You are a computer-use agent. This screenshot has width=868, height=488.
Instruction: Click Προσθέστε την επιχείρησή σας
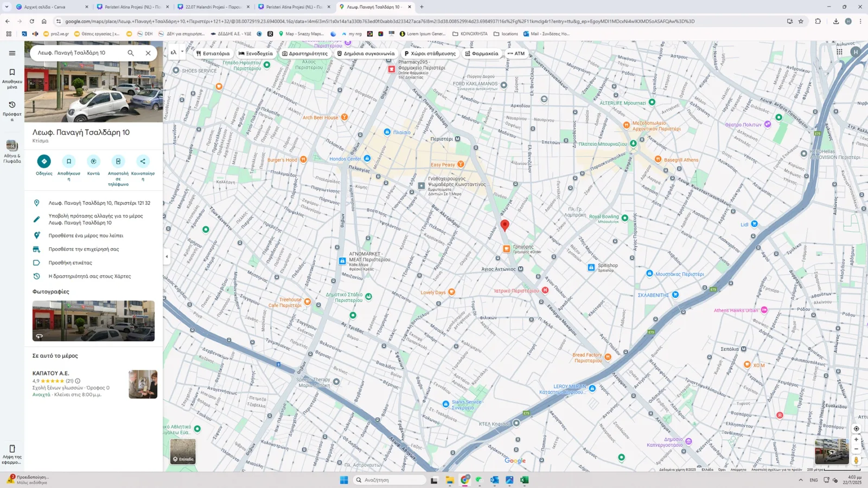pos(93,249)
